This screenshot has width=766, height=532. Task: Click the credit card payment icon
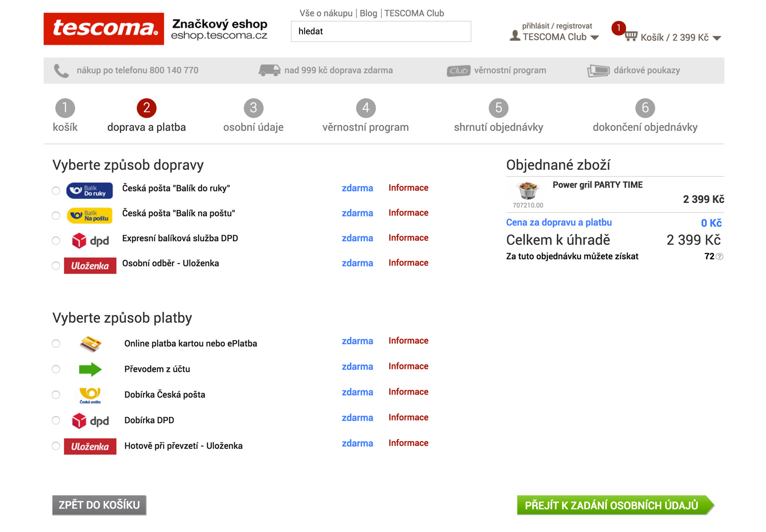click(91, 344)
